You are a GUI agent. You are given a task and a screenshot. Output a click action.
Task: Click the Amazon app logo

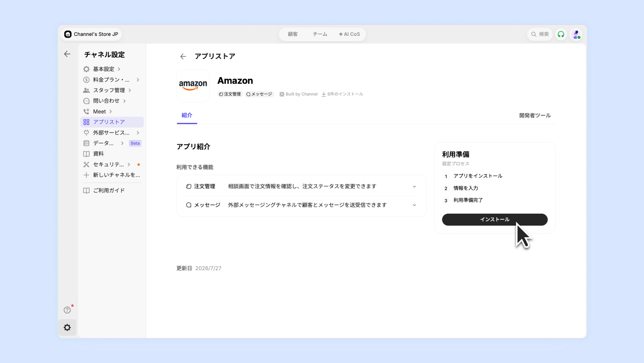[193, 86]
